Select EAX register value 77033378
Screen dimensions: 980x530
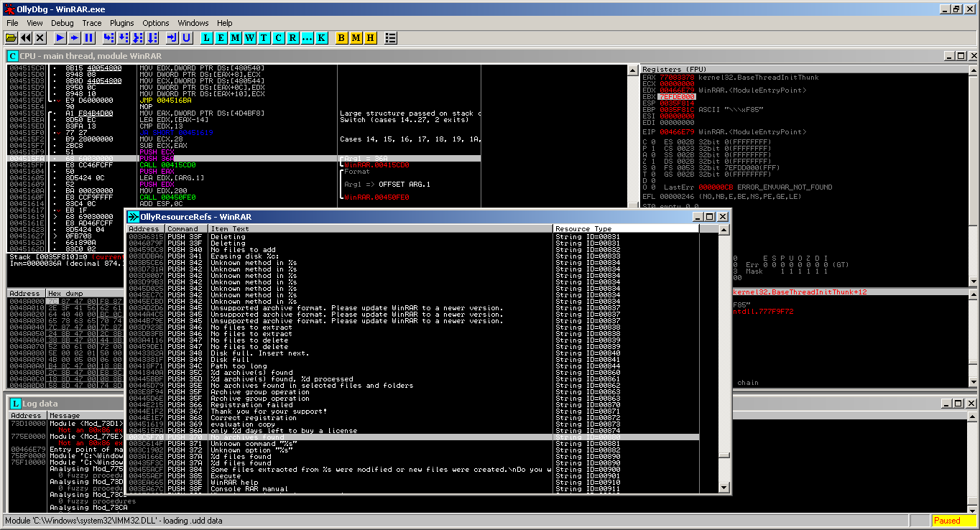(677, 77)
